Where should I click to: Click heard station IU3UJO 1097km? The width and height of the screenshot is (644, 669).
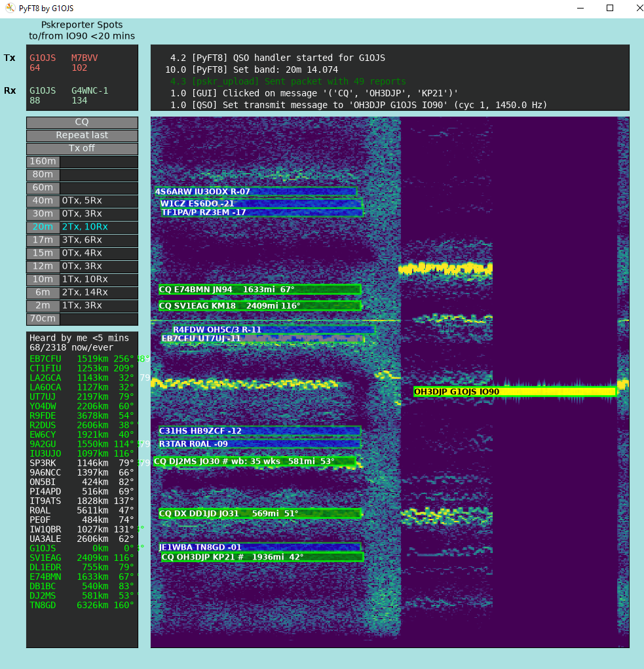point(81,453)
